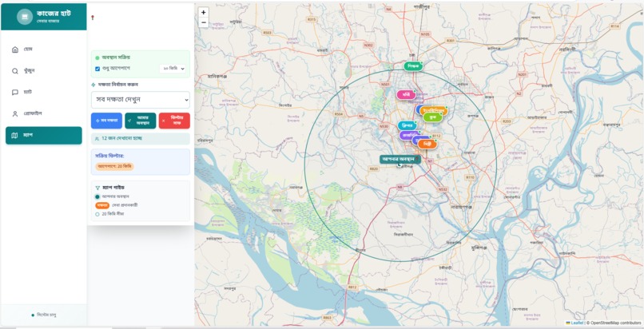The width and height of the screenshot is (644, 329).
Task: Open প্রোফাইল in the sidebar
Action: coord(43,113)
